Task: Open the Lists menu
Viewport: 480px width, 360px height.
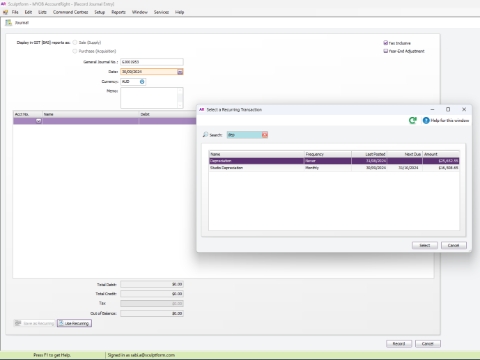Action: (x=42, y=12)
